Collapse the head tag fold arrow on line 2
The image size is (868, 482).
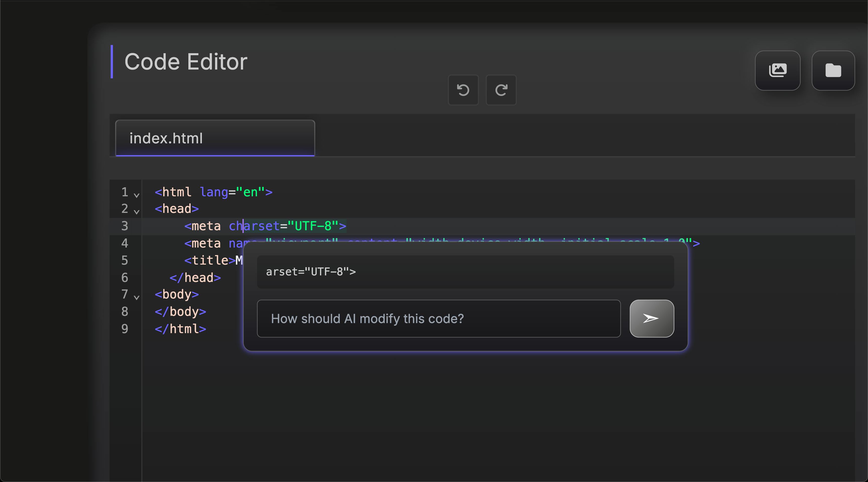(x=136, y=212)
